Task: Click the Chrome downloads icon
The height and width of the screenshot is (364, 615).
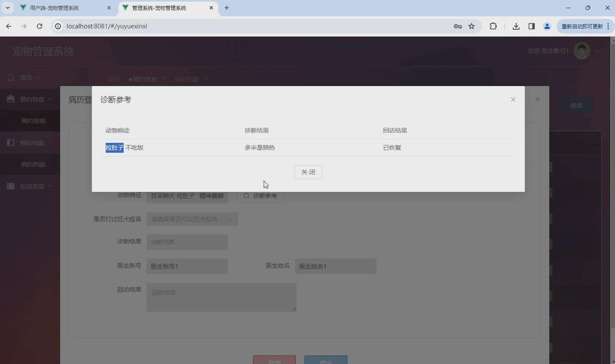Action: pos(515,26)
